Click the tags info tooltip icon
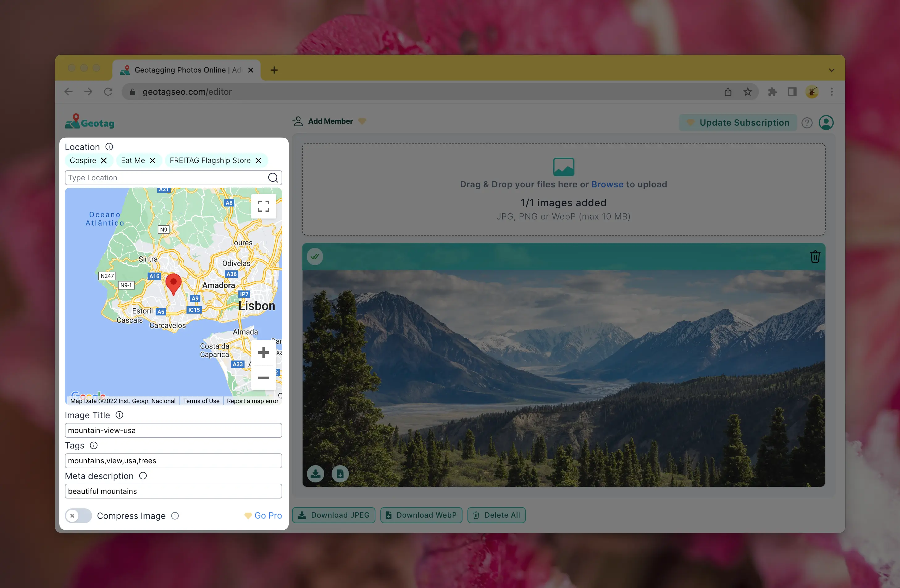 [94, 446]
